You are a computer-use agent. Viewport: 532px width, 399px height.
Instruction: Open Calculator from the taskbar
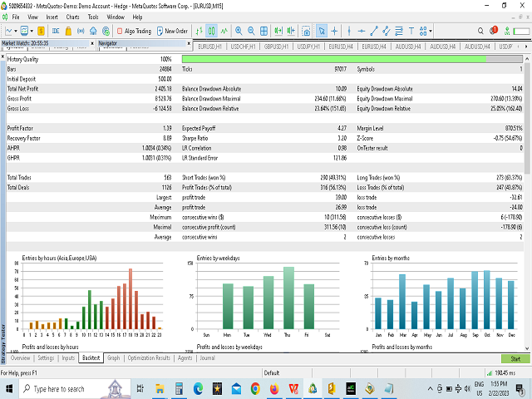click(180, 389)
